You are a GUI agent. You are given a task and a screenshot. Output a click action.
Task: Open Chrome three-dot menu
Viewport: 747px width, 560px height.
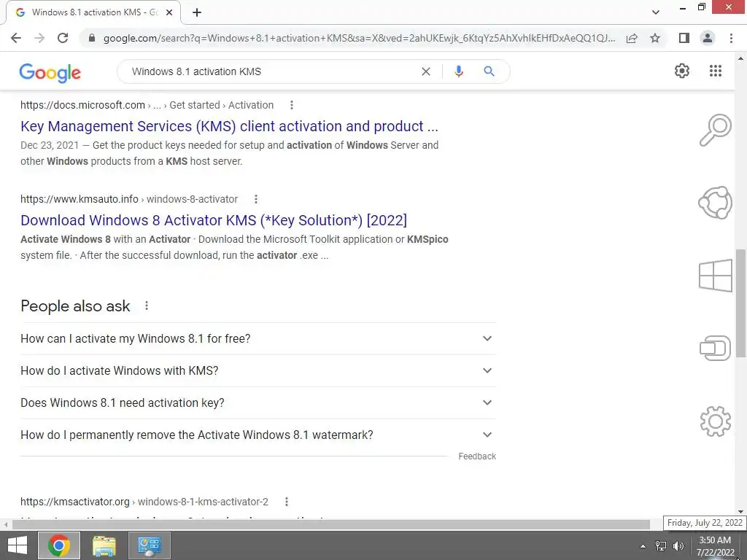(x=731, y=38)
